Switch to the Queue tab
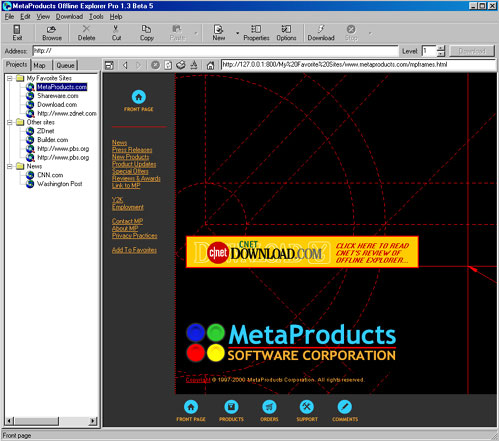This screenshot has height=441, width=499. point(65,65)
